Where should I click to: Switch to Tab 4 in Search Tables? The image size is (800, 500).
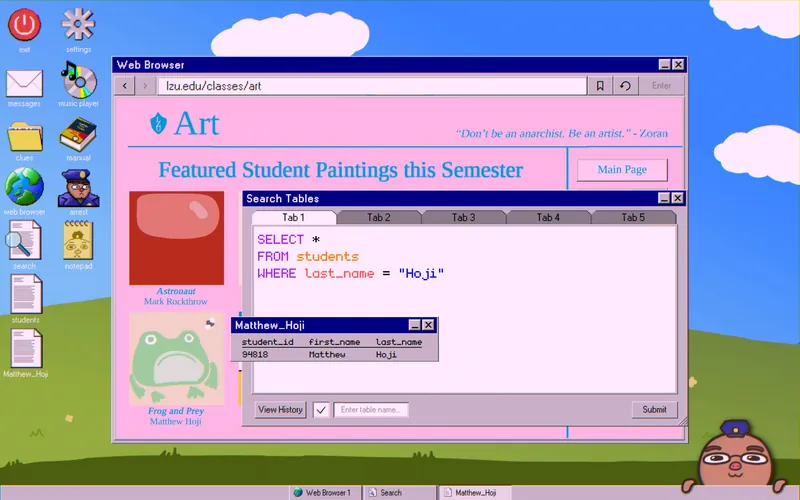548,217
